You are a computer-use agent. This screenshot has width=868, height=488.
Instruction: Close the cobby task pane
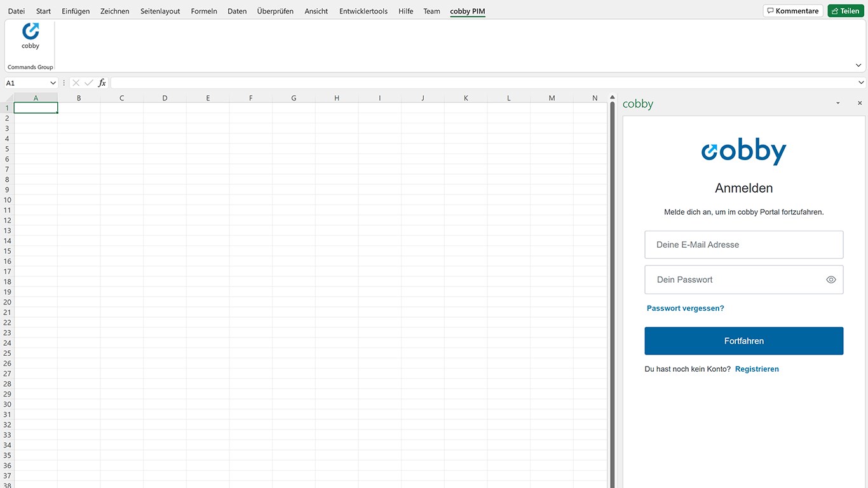860,103
